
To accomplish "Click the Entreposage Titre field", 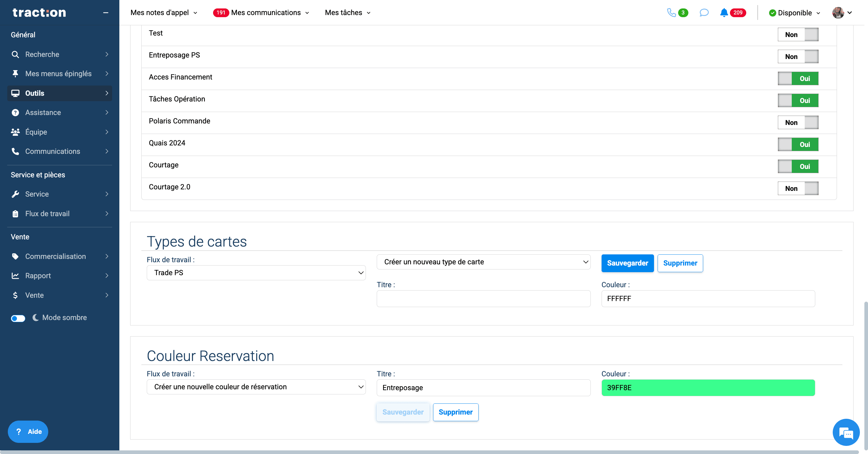I will click(x=483, y=388).
